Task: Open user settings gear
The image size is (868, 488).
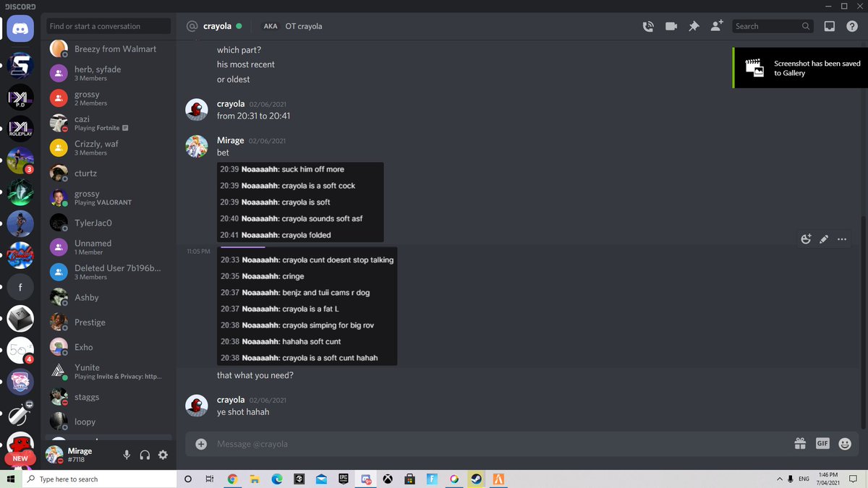Action: click(163, 455)
